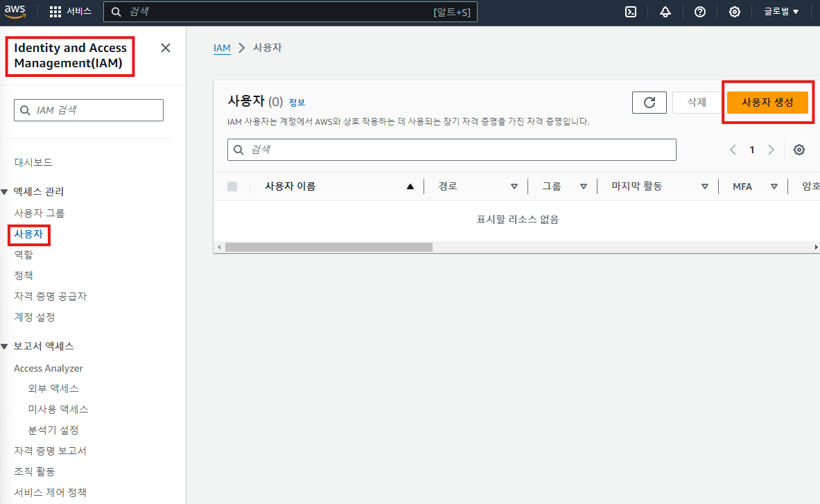Open 대시보드 in the sidebar
Viewport: 820px width, 504px height.
pos(33,163)
